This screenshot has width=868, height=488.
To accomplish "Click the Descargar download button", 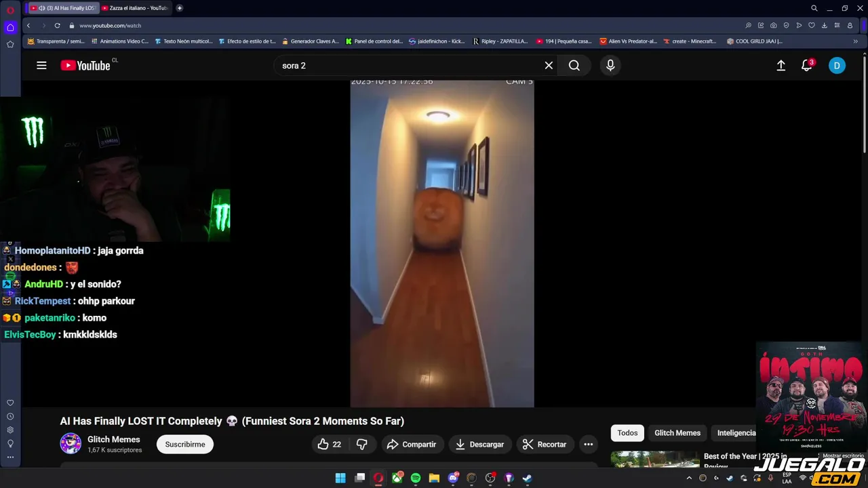I will point(479,444).
